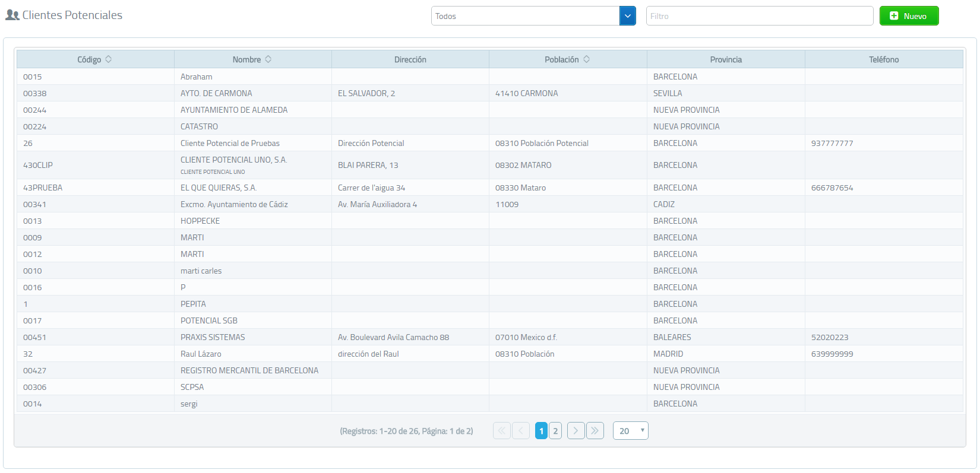This screenshot has width=980, height=473.
Task: Click phone number 52020223
Action: click(830, 337)
